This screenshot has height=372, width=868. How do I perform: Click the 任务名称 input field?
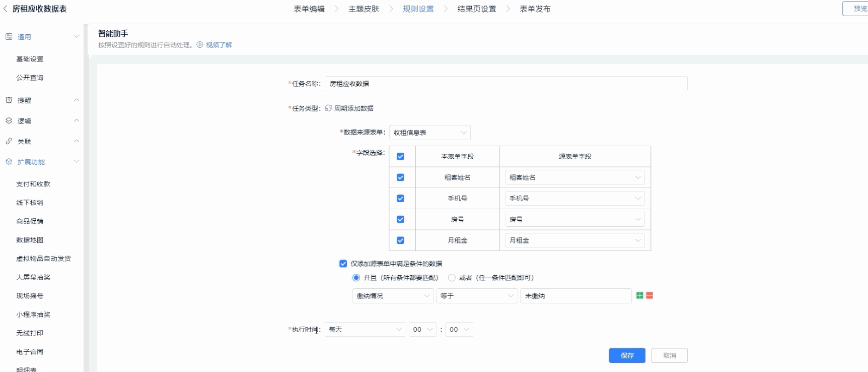pyautogui.click(x=505, y=84)
